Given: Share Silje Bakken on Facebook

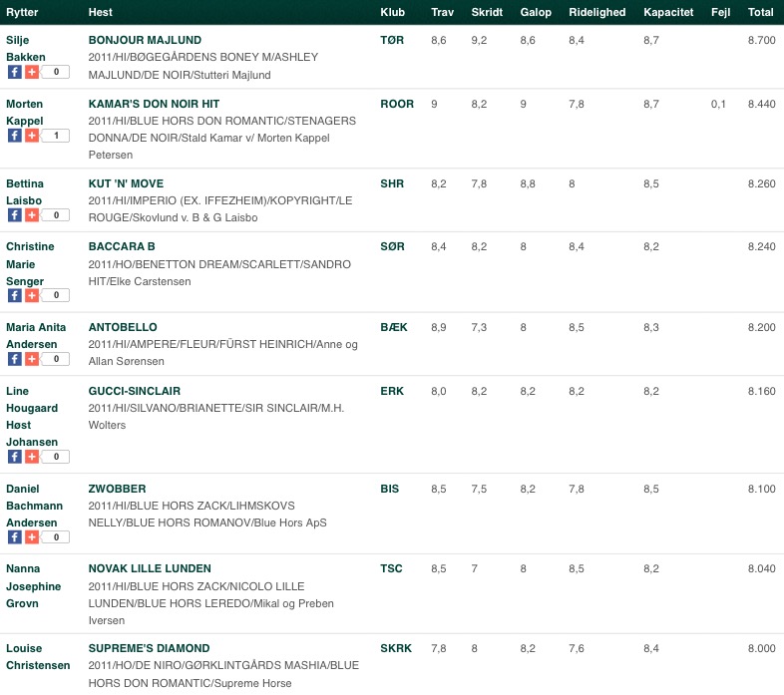Looking at the screenshot, I should tap(15, 72).
